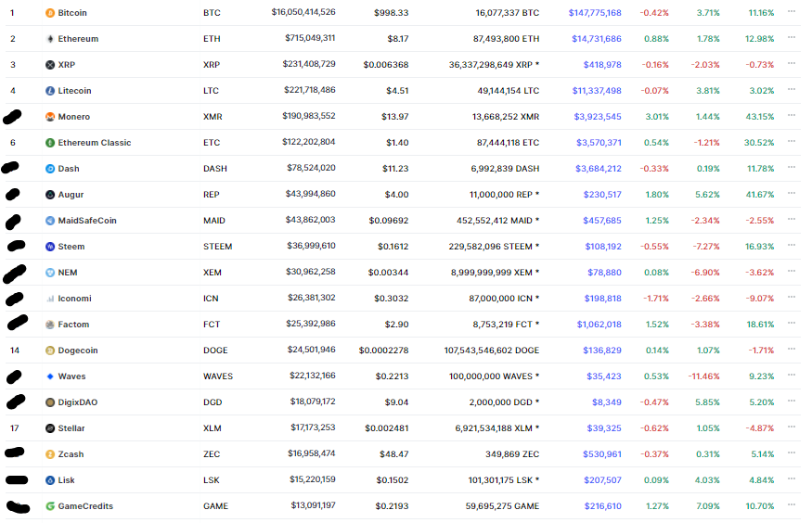
Task: Click the Zcash logo icon
Action: click(50, 454)
